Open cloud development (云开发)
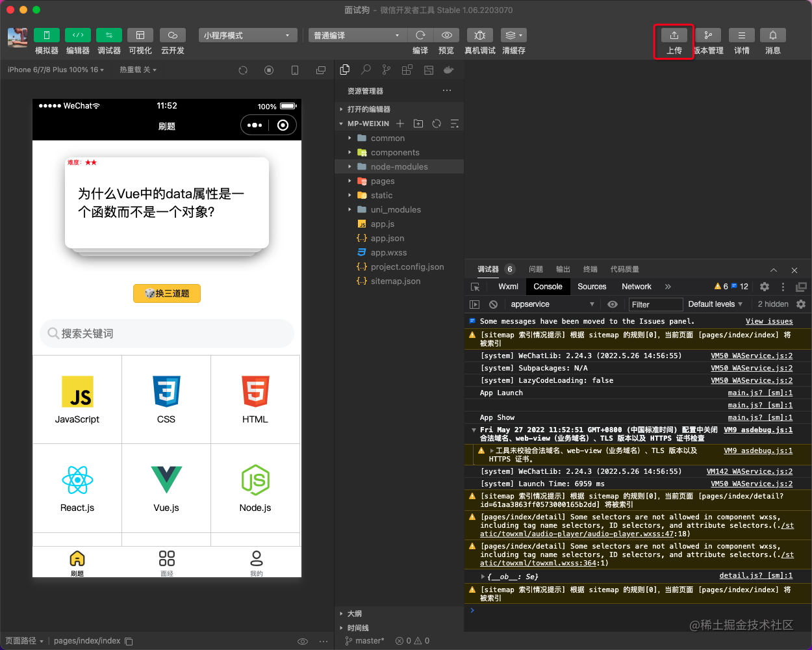Screen dimensions: 812x650 173,35
